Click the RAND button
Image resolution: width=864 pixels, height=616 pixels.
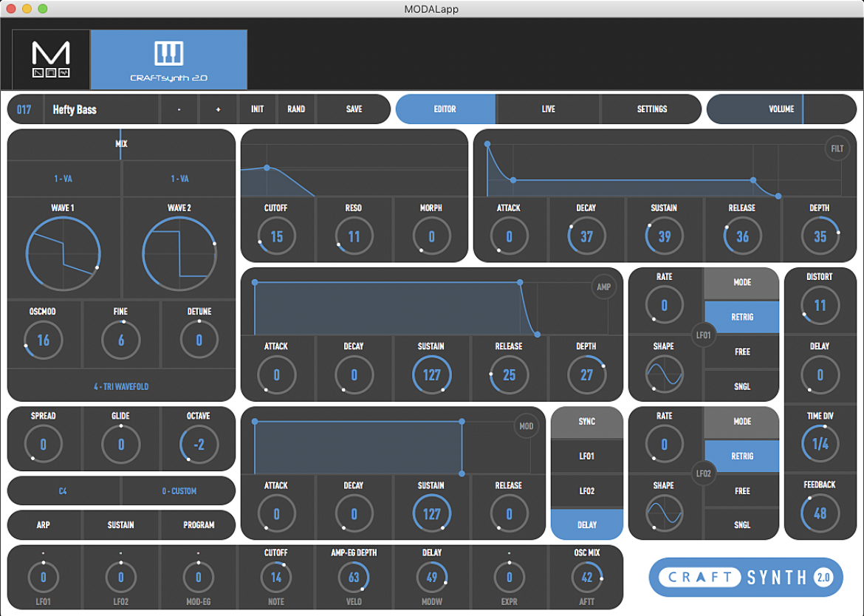click(x=296, y=109)
